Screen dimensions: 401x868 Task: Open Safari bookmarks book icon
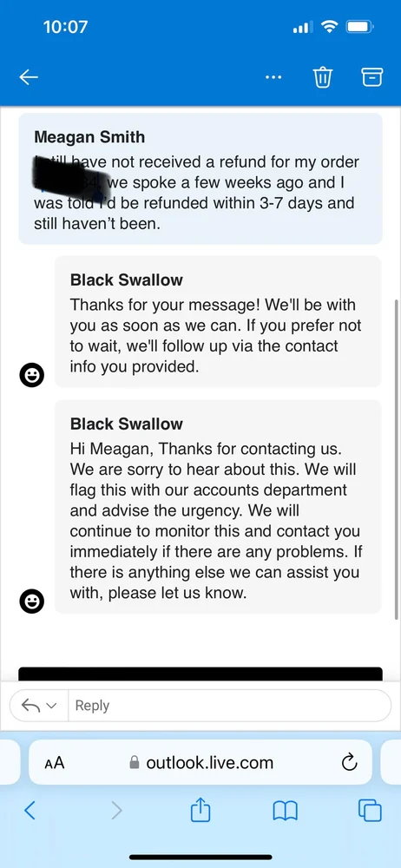[286, 811]
